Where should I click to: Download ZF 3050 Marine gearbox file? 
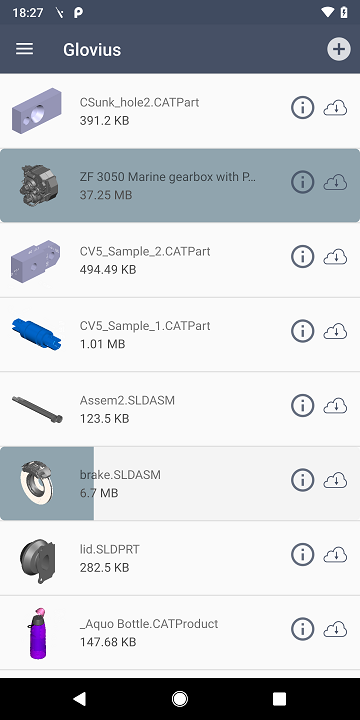(335, 183)
